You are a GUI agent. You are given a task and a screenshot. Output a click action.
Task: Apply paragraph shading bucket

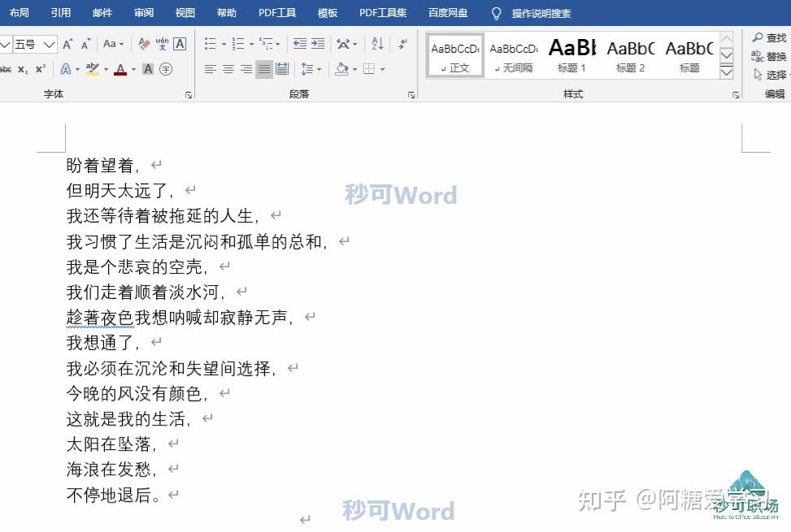341,69
